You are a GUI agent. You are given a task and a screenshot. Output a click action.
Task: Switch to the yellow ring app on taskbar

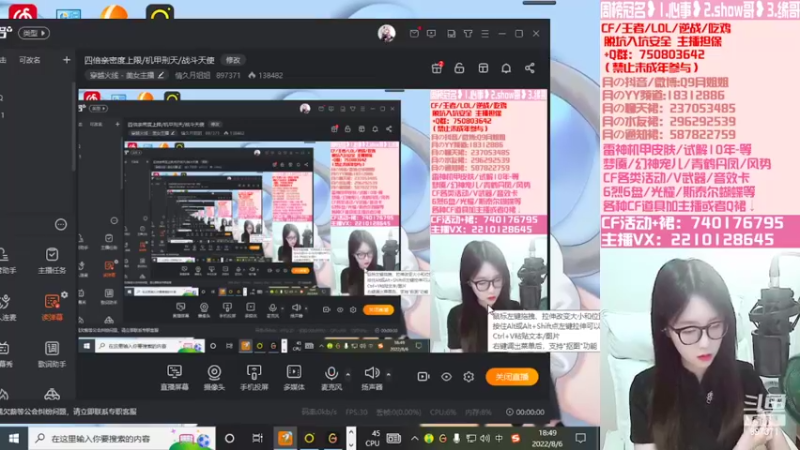click(x=309, y=438)
